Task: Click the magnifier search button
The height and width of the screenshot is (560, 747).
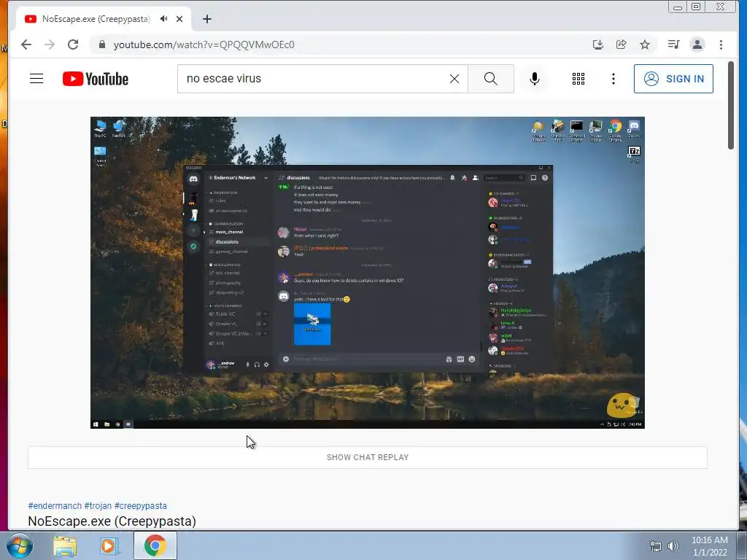Action: point(491,79)
